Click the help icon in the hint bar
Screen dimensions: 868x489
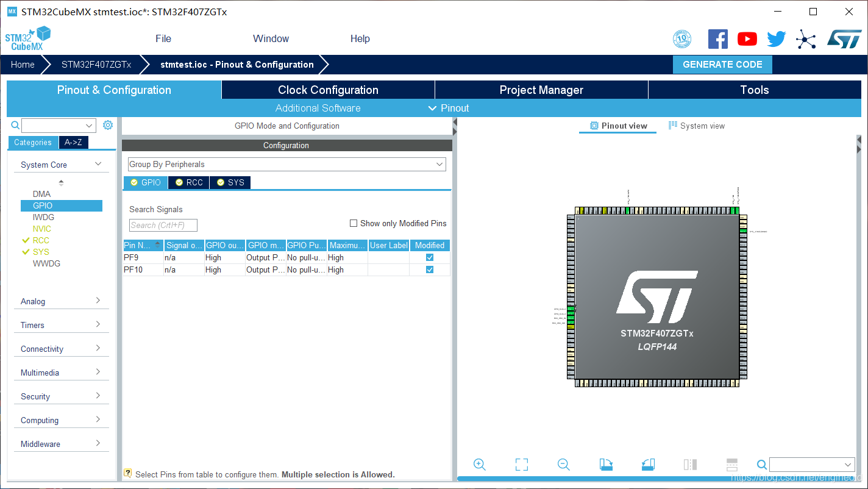click(128, 473)
